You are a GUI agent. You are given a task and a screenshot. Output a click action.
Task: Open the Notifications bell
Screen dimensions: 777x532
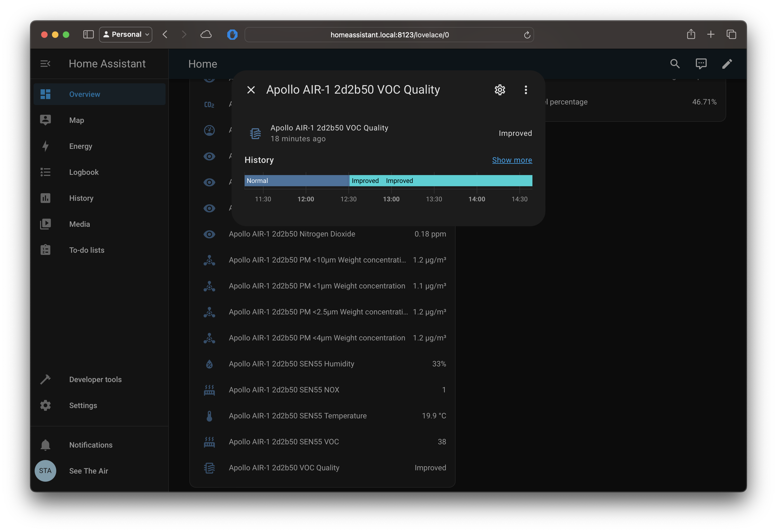click(45, 445)
